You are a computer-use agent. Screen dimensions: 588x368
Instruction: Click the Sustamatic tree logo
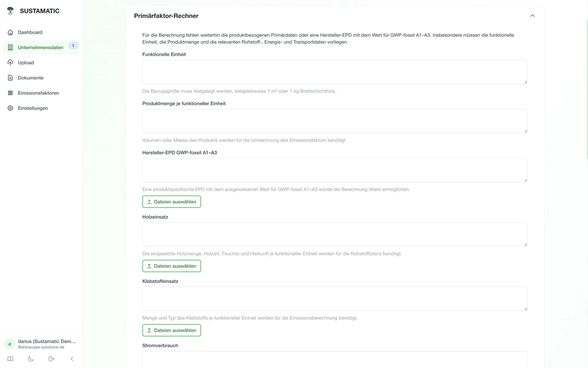[x=10, y=11]
